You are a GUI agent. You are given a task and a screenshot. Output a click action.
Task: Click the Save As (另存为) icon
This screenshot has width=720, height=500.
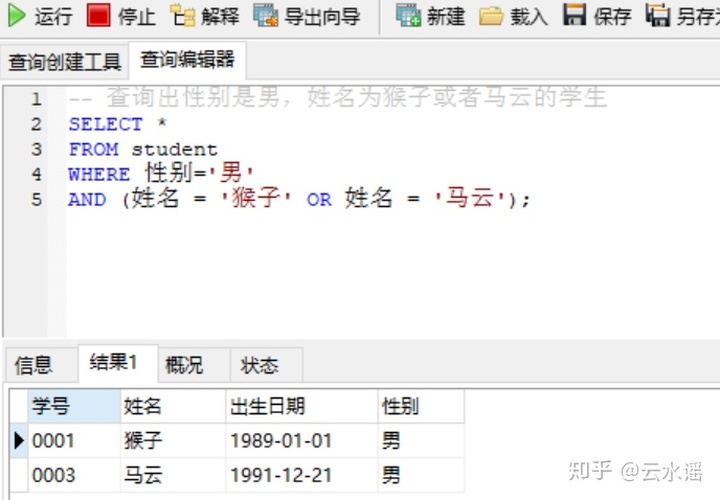pos(658,15)
